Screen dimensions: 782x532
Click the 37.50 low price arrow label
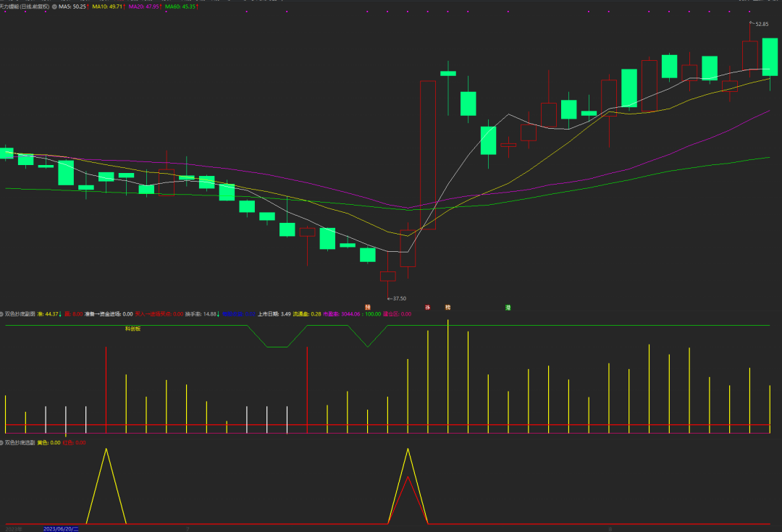pyautogui.click(x=396, y=298)
